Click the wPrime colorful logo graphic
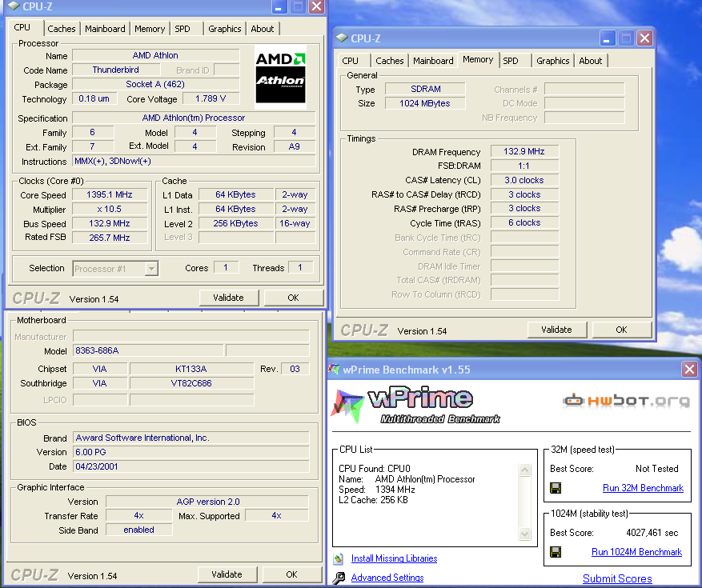 click(x=347, y=406)
